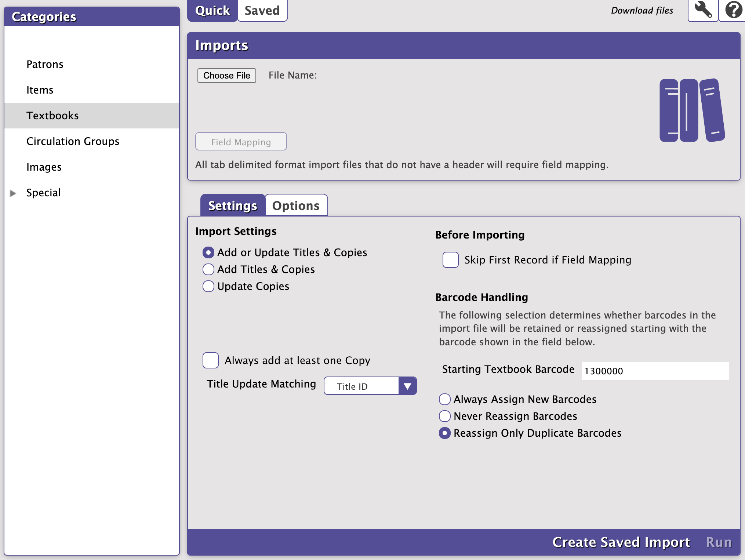
Task: Click Starting Textbook Barcode field
Action: point(655,371)
